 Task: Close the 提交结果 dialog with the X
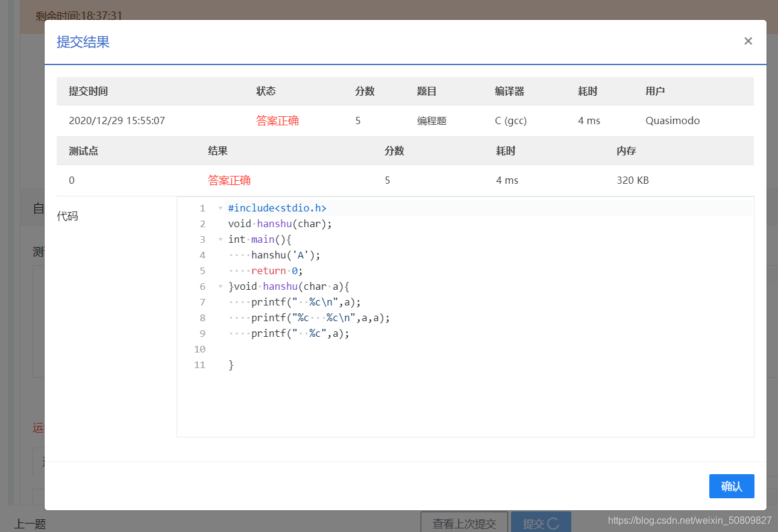point(748,41)
